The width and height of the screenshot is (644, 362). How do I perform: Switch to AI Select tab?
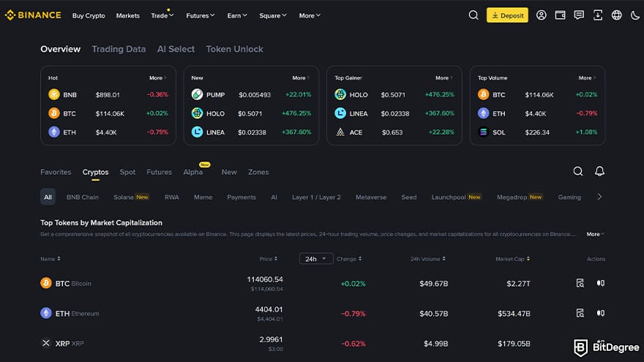point(176,49)
